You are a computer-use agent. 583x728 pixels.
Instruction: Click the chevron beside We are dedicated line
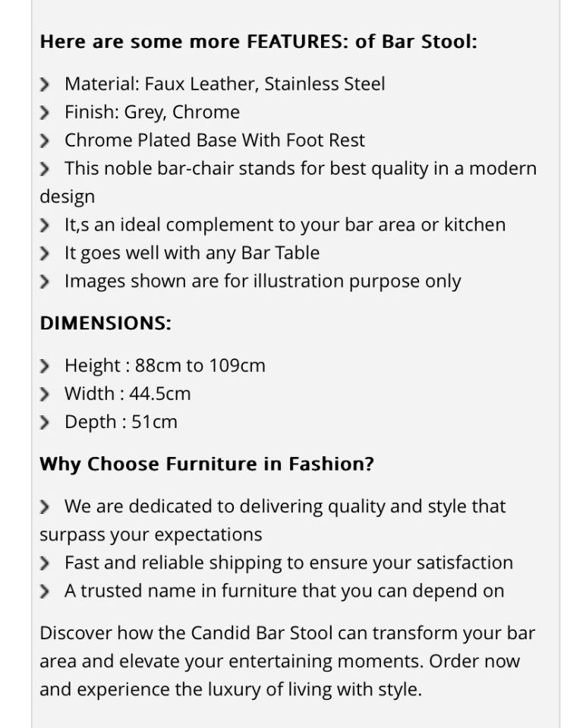click(44, 507)
